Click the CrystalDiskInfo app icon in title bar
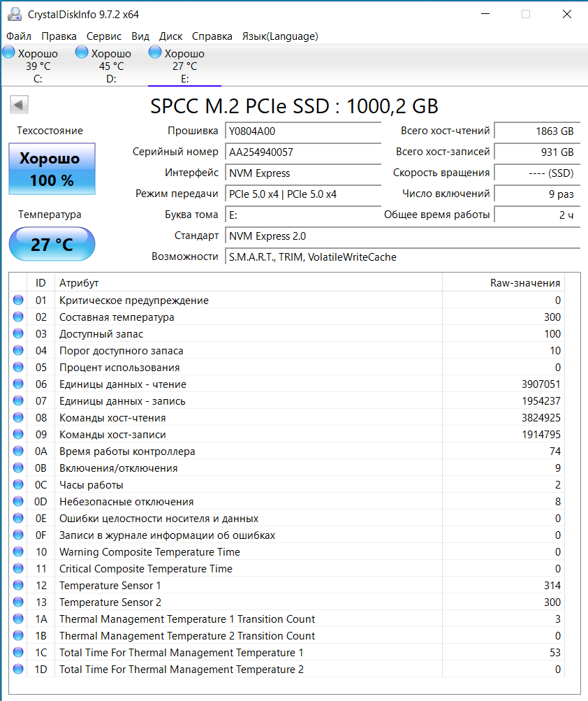This screenshot has height=701, width=588. coord(14,14)
